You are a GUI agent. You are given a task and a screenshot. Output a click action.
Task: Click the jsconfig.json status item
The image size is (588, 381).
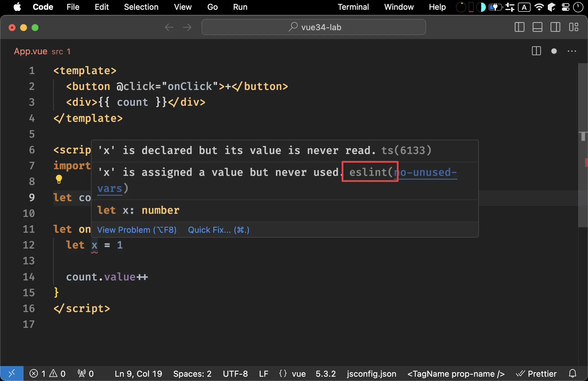point(372,374)
